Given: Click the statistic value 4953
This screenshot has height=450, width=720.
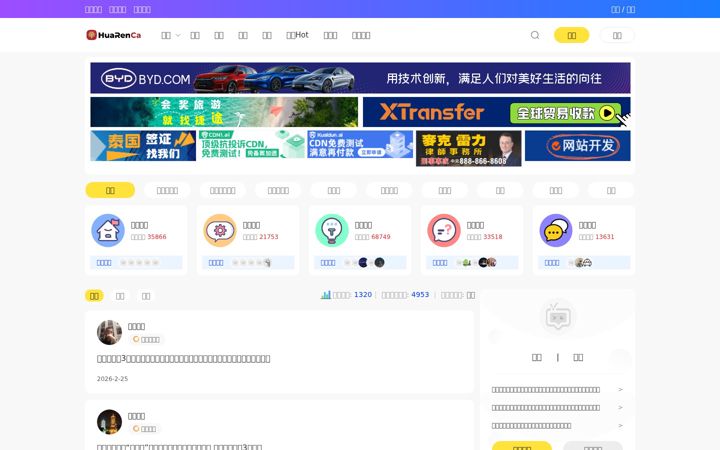Looking at the screenshot, I should (x=420, y=295).
